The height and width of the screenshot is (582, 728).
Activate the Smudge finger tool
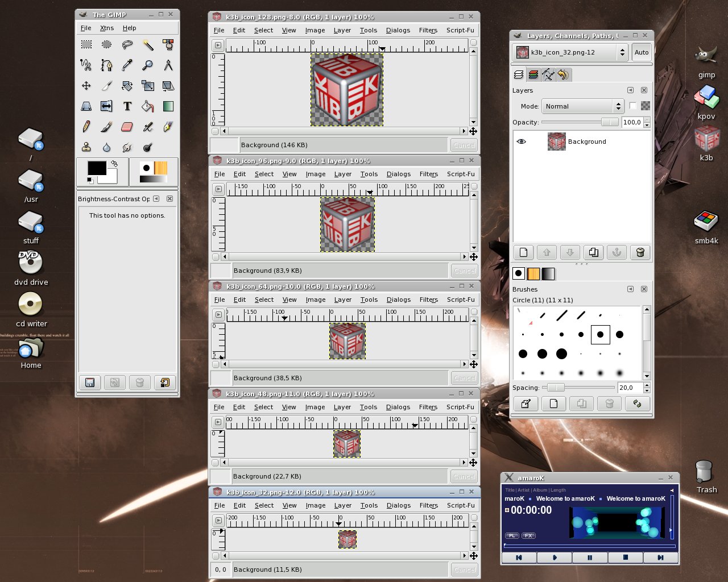click(x=127, y=147)
